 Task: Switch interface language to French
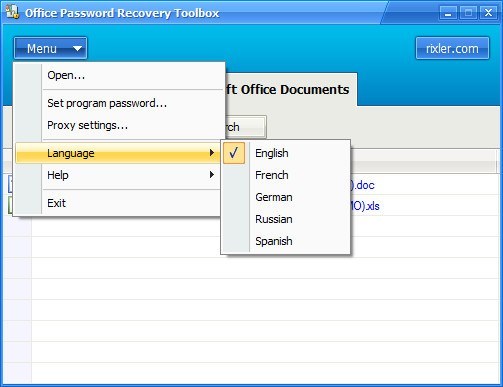click(286, 175)
